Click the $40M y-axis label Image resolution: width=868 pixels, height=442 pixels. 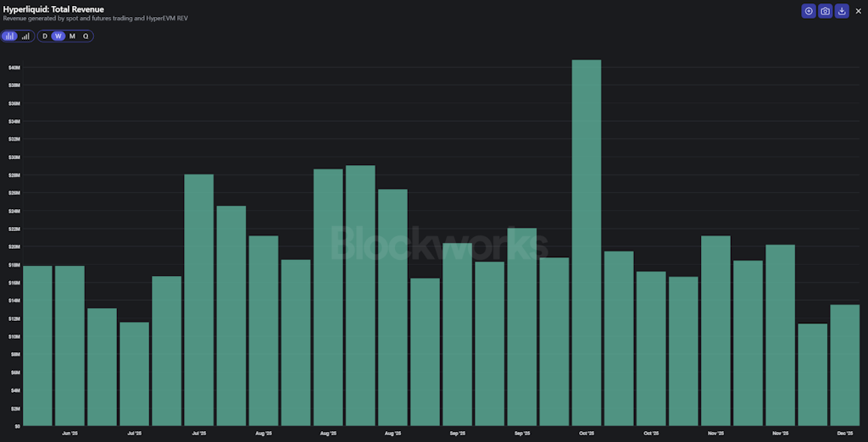14,67
